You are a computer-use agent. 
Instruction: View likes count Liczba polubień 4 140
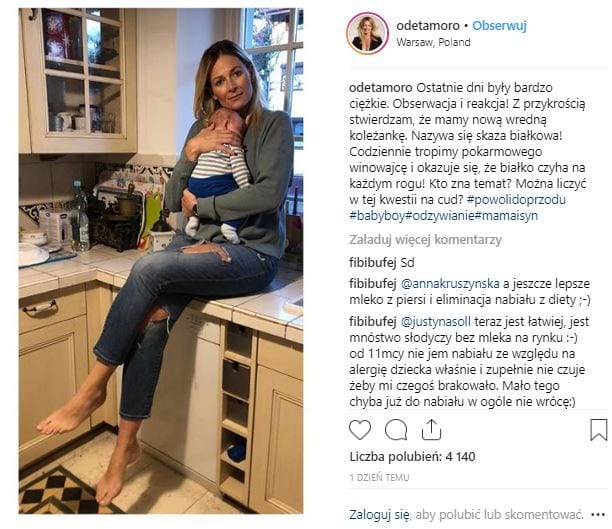412,456
